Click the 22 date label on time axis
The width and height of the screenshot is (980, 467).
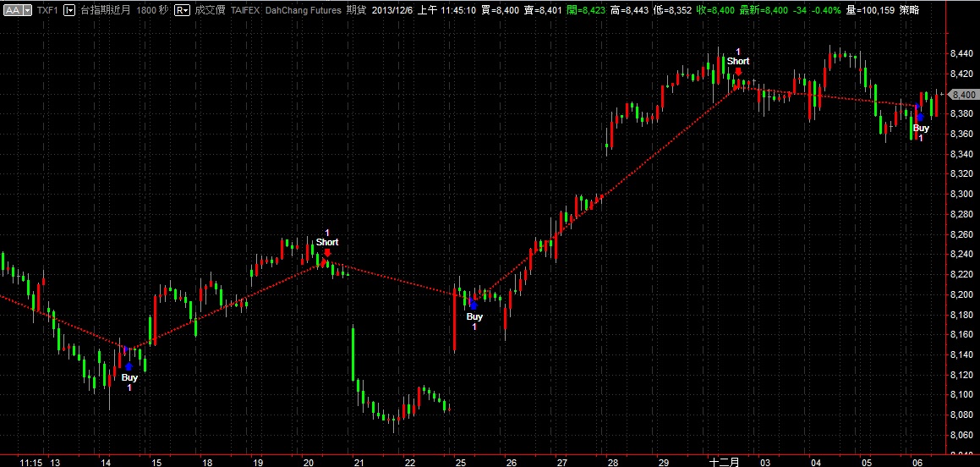pos(409,462)
